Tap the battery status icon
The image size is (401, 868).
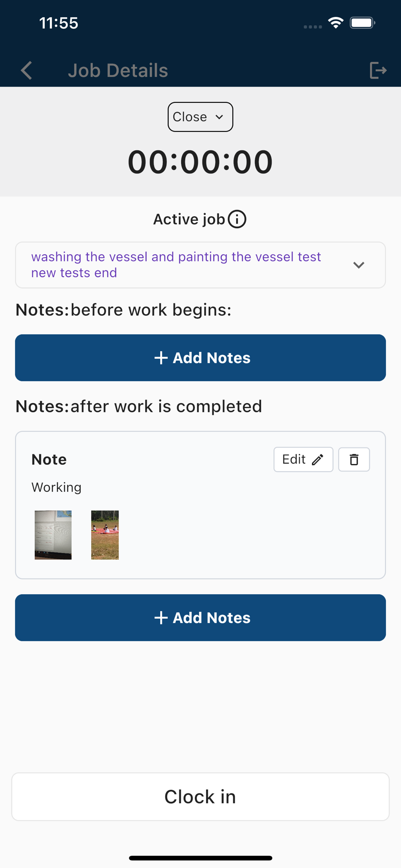pyautogui.click(x=362, y=23)
